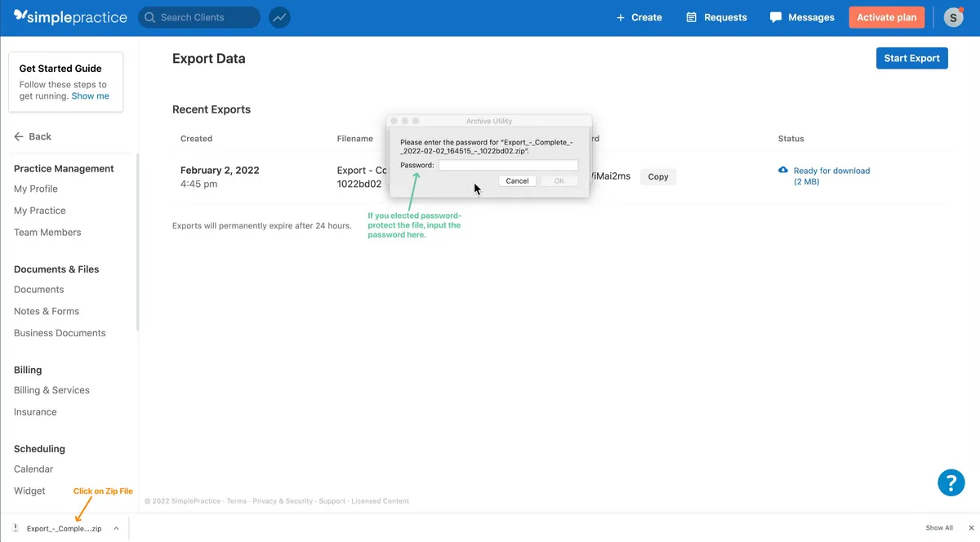Click the zip file icon in downloads bar
This screenshot has width=980, height=542.
[x=16, y=528]
